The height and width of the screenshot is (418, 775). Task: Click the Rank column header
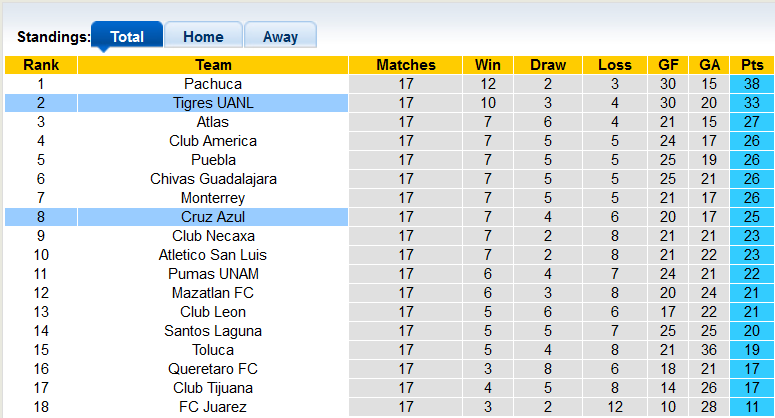pos(41,65)
